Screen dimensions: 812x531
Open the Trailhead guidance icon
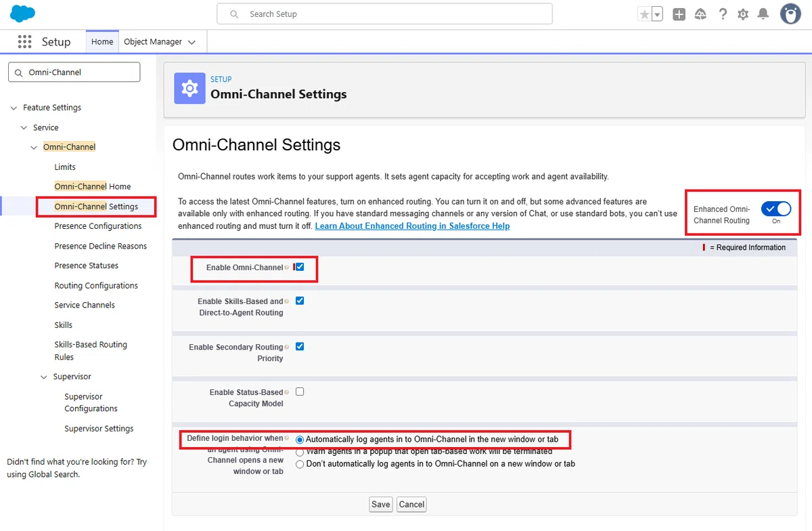tap(700, 14)
